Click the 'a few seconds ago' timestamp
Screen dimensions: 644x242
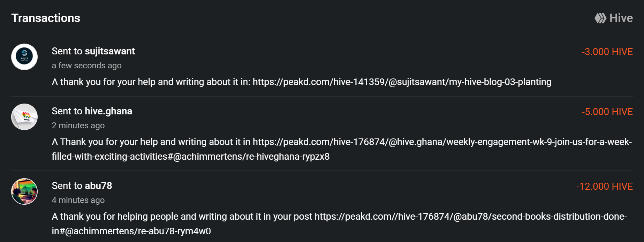pyautogui.click(x=86, y=66)
